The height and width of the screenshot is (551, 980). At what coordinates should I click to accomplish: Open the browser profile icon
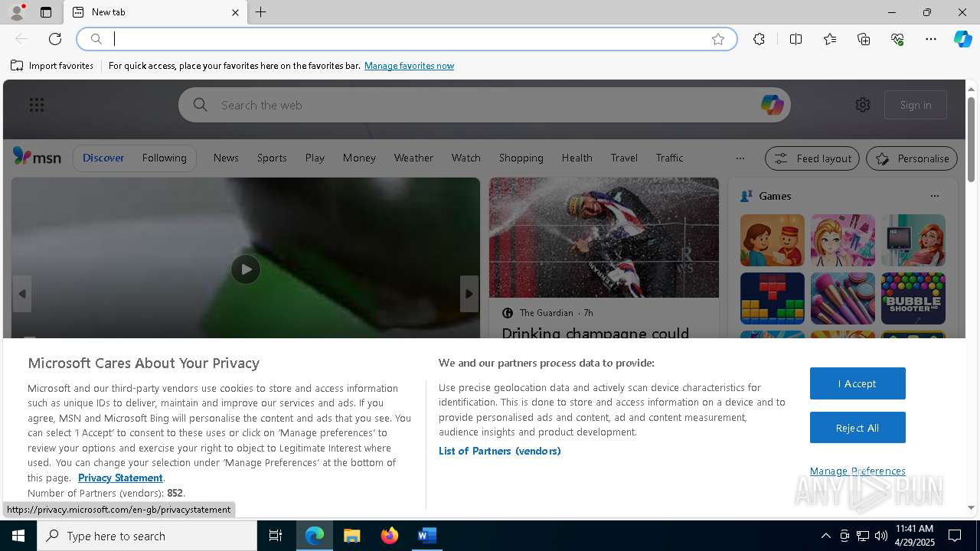click(x=16, y=12)
